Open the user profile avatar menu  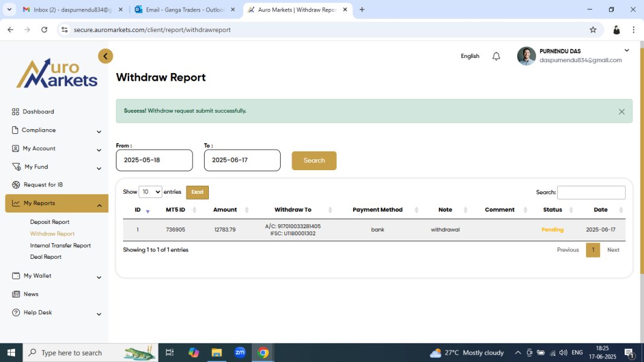point(526,56)
